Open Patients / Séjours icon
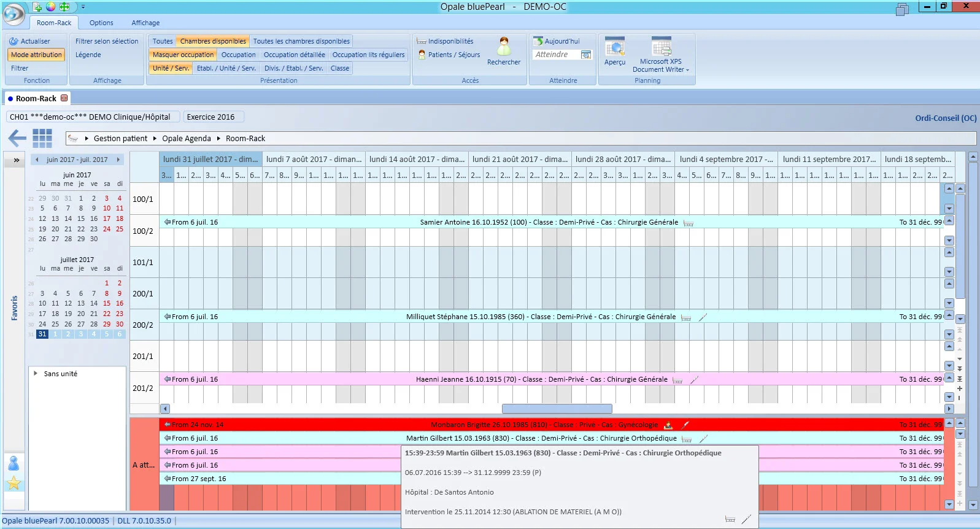The image size is (980, 529). (x=422, y=55)
